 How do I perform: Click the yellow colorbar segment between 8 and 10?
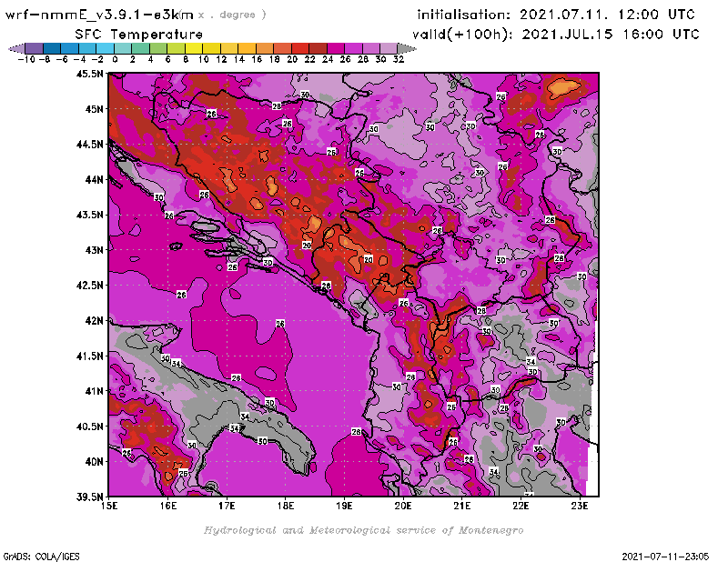tap(194, 47)
